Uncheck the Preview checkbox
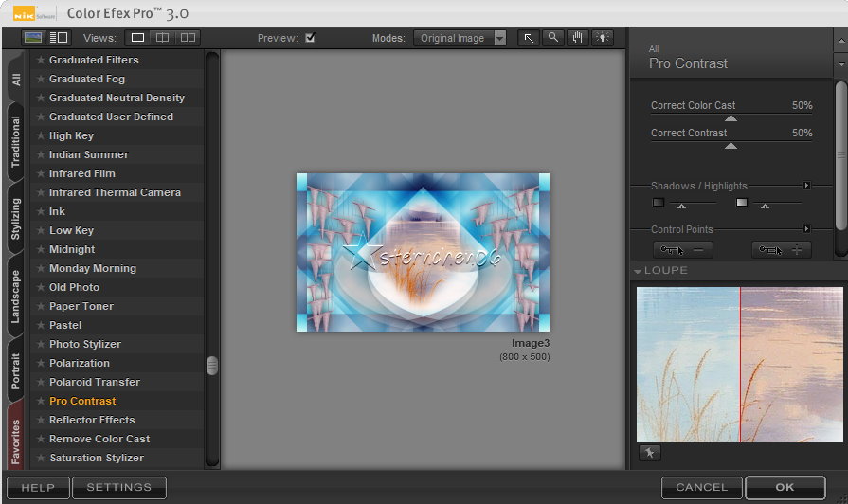 tap(310, 38)
